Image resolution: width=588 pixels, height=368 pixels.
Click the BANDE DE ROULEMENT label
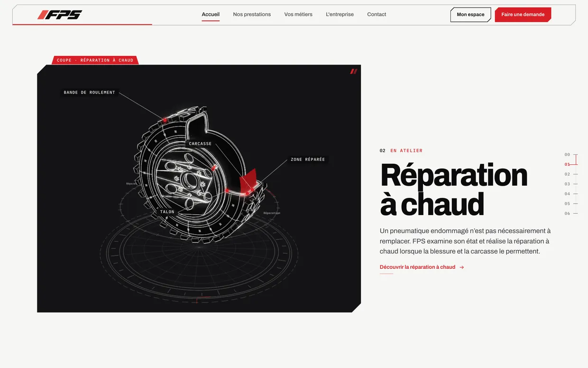point(89,93)
